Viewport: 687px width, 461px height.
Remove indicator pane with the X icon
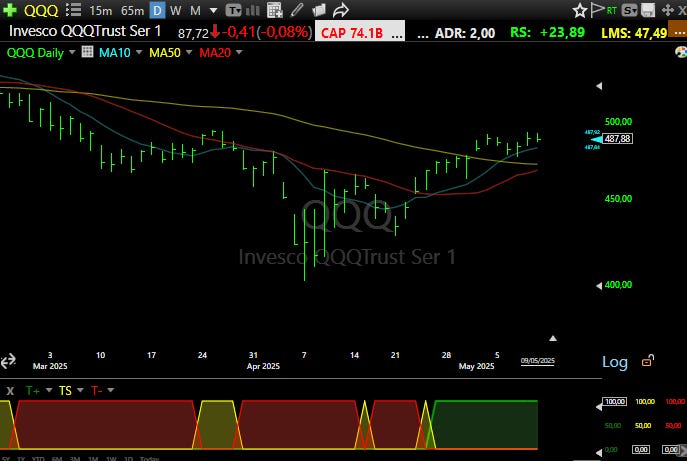point(10,390)
